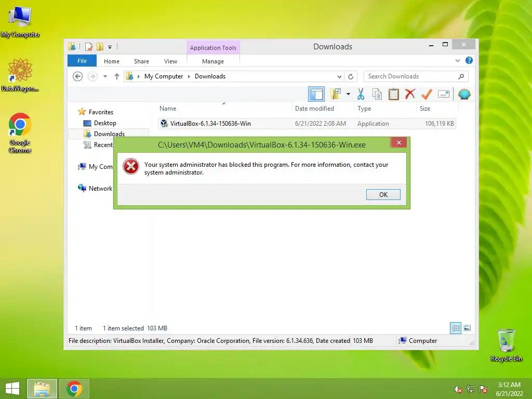Open the folder options dropdown arrow
Viewport: 532px width, 399px height.
tap(348, 94)
